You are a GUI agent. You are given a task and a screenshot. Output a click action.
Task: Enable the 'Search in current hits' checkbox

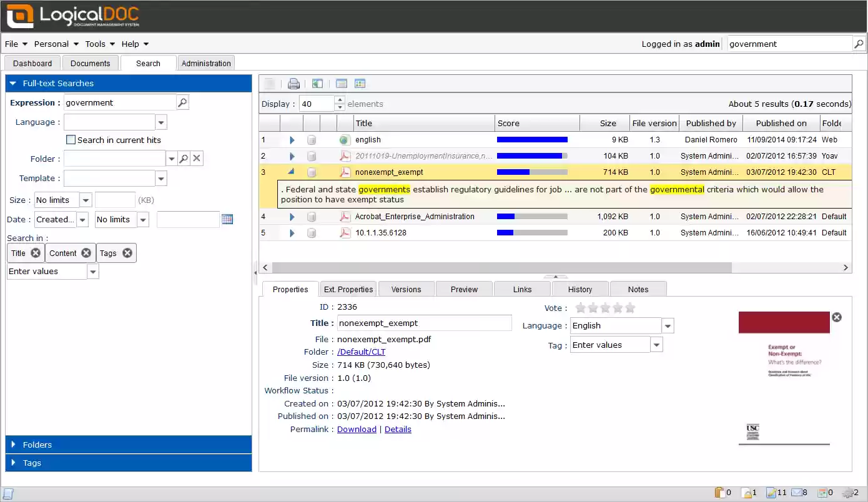click(x=71, y=140)
